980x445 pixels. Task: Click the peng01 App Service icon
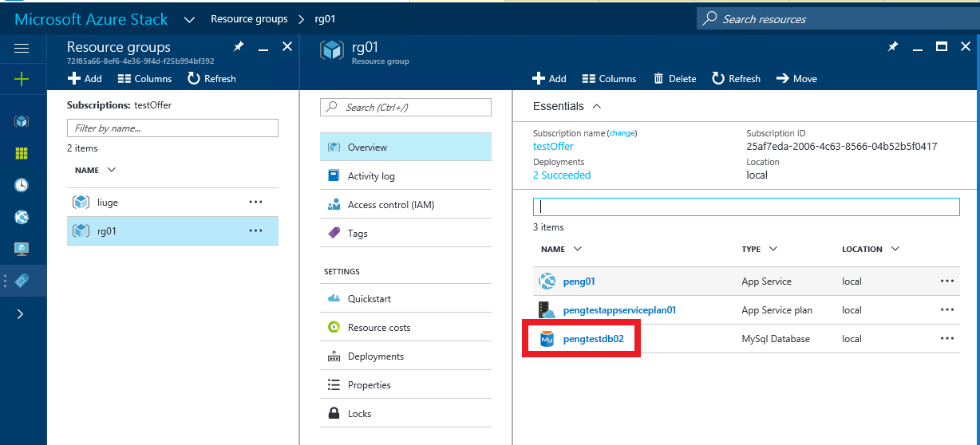[x=547, y=282]
